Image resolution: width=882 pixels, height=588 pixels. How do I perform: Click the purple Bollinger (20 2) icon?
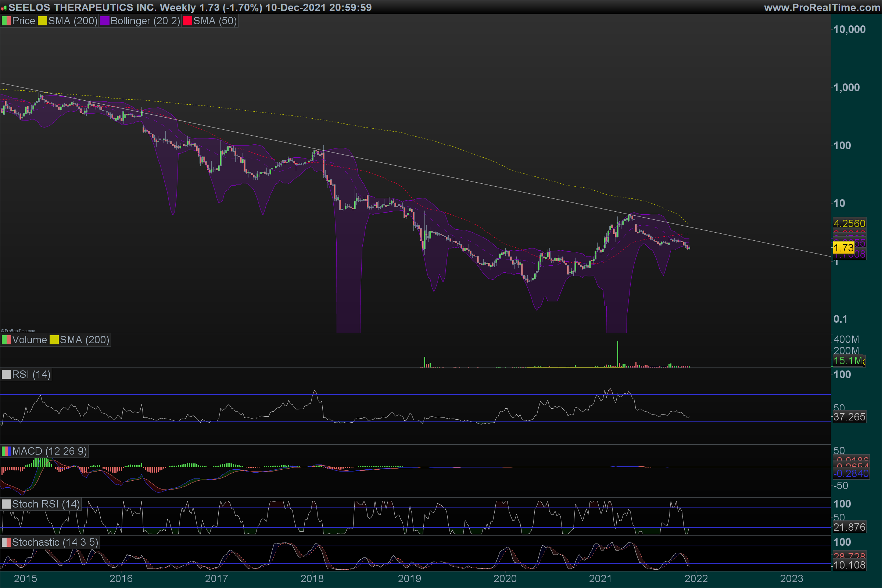[105, 21]
